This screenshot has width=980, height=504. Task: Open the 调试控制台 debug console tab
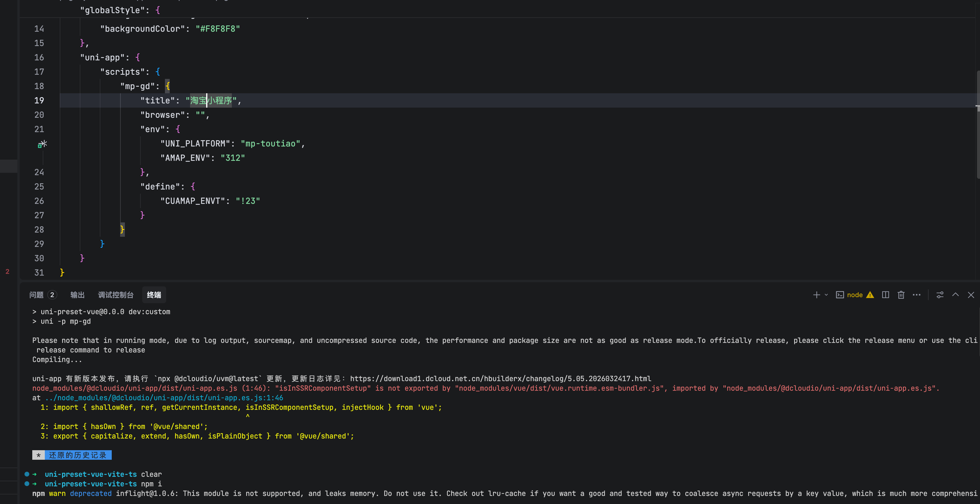(x=116, y=295)
